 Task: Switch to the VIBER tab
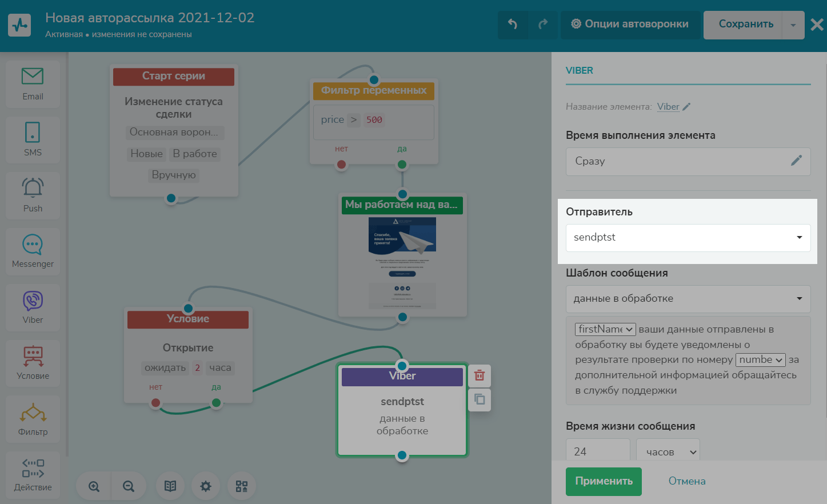click(x=579, y=71)
